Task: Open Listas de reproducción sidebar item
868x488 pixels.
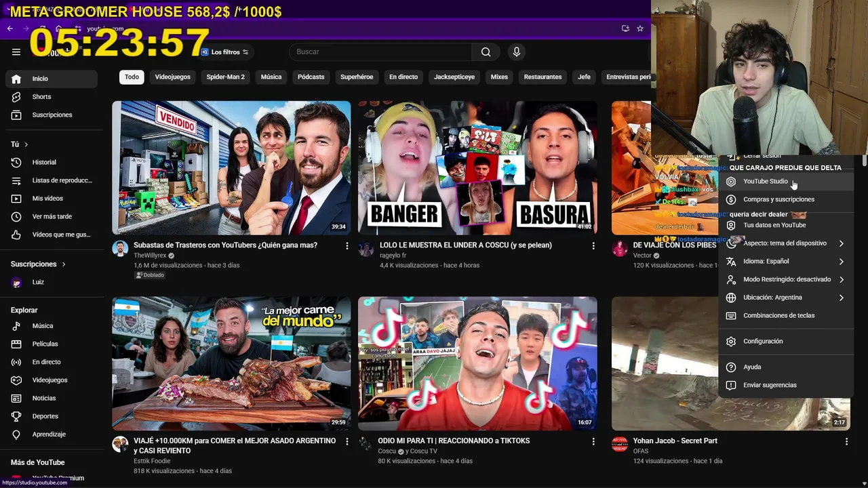Action: pos(52,180)
